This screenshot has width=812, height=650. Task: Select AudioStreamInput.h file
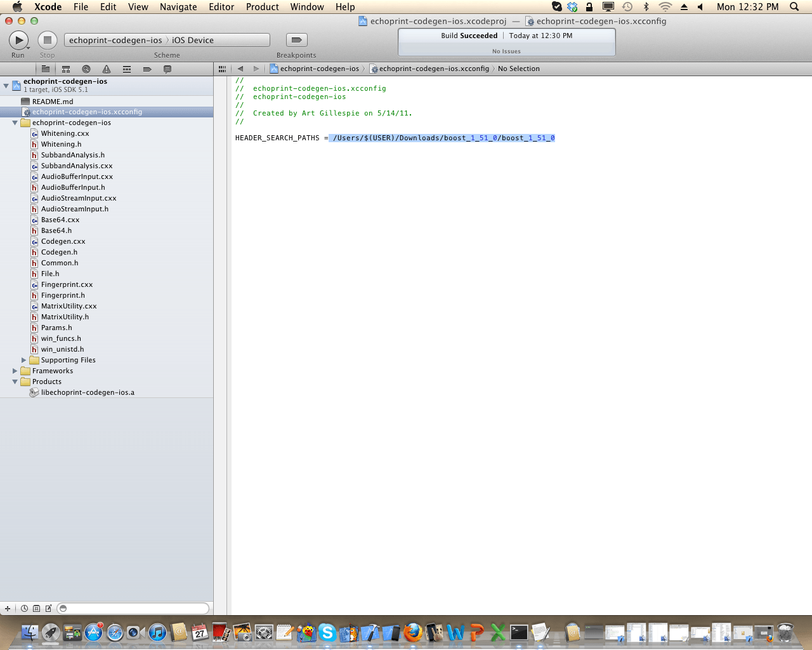107,209
